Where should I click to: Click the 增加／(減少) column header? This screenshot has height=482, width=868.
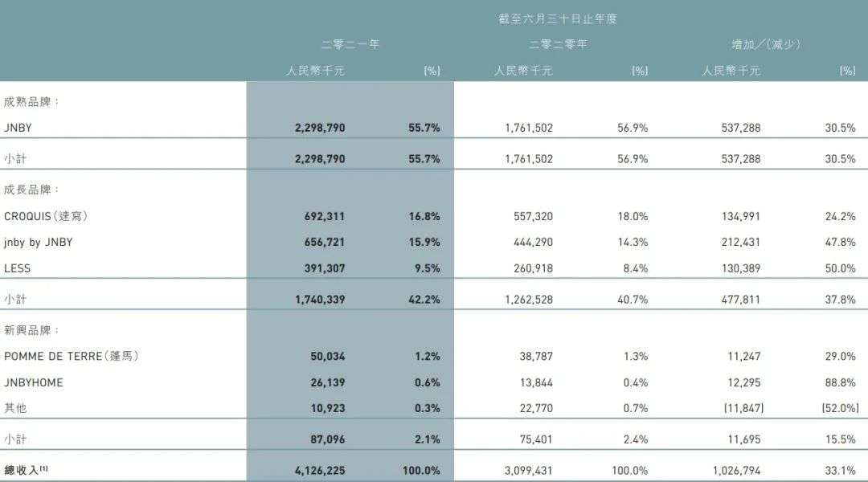[765, 44]
